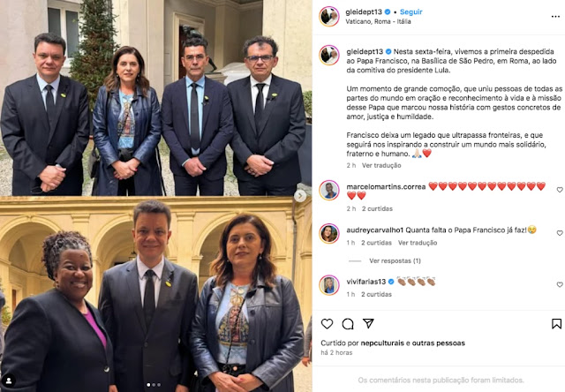The height and width of the screenshot is (392, 565).
Task: Like audreycarvalho1's comment
Action: 559,233
